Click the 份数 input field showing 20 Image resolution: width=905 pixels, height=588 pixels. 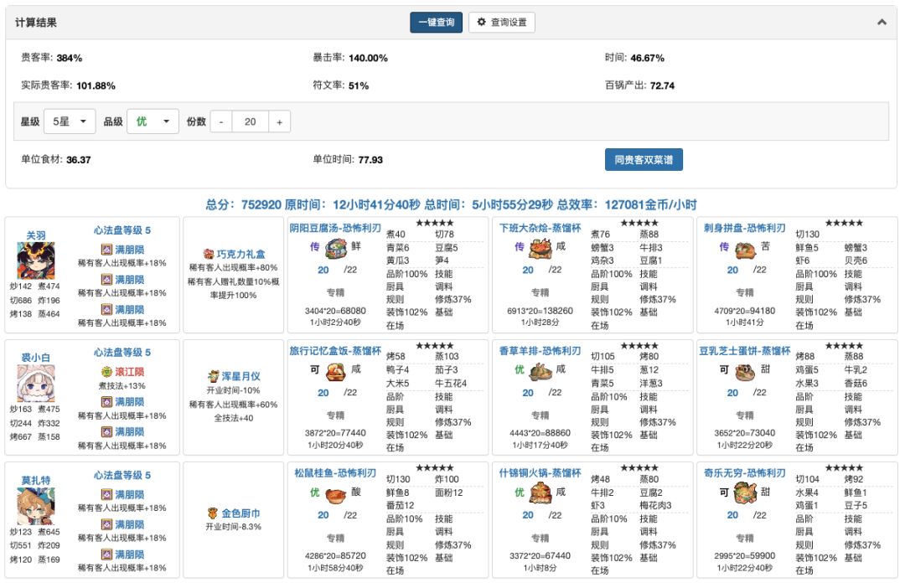click(x=250, y=121)
